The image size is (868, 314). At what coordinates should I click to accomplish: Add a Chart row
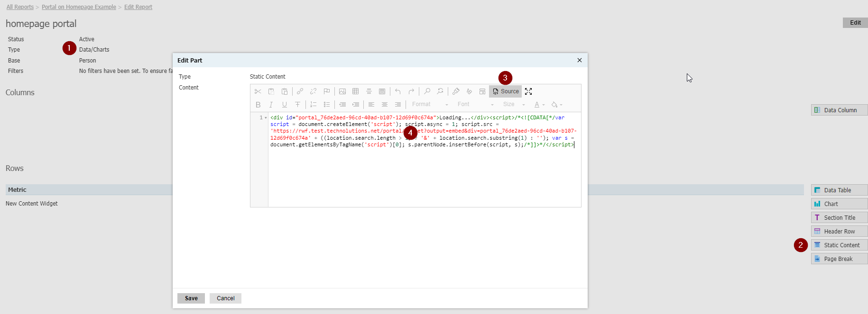pos(840,204)
